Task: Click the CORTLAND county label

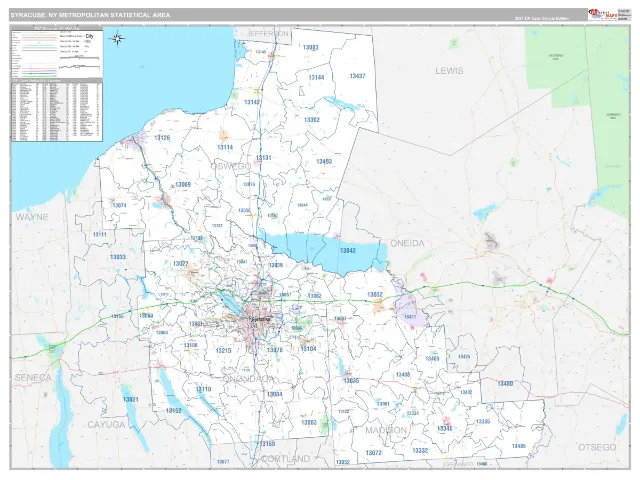Action: point(285,459)
